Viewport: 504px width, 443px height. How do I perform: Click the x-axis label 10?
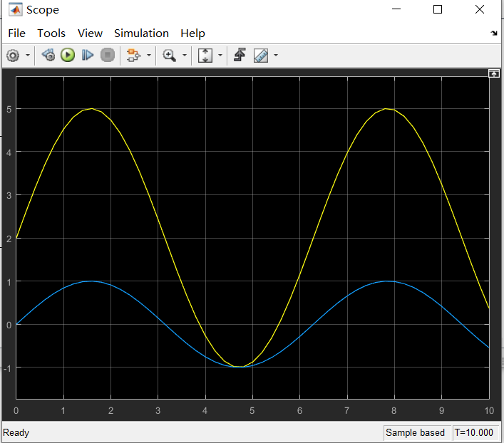pyautogui.click(x=489, y=410)
